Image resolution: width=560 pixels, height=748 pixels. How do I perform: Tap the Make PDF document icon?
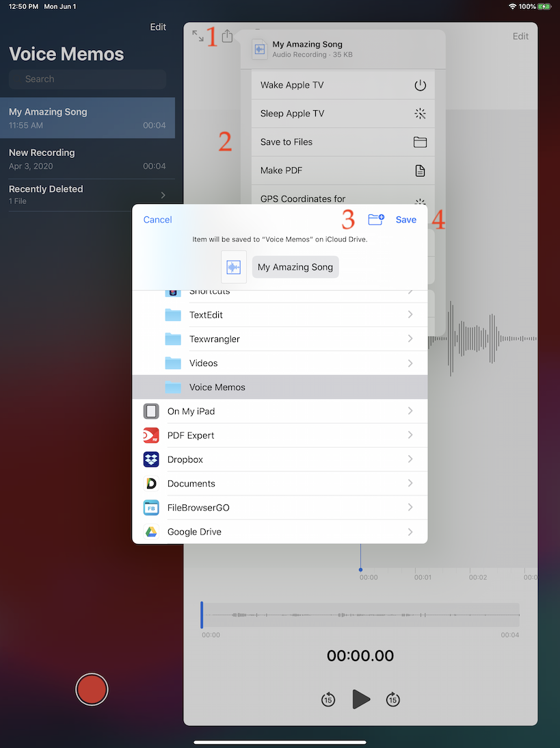click(420, 171)
